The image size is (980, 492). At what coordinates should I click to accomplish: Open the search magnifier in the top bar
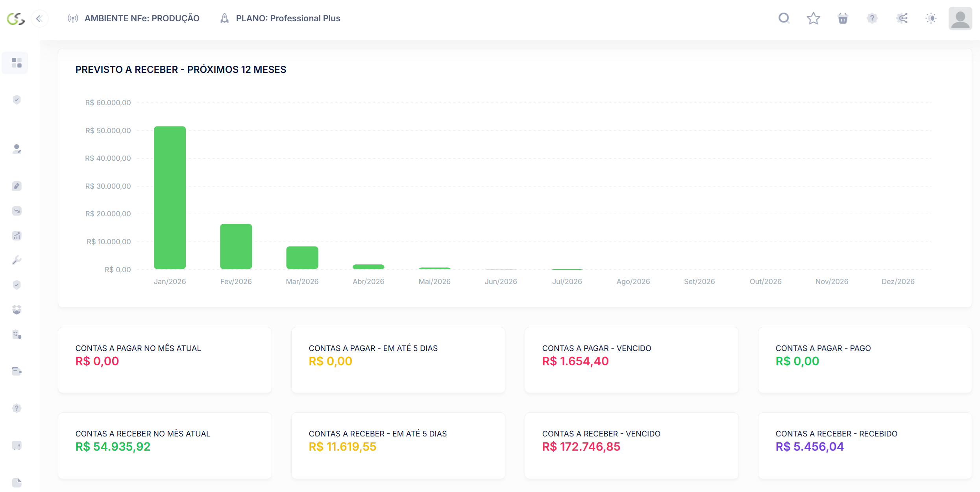pyautogui.click(x=784, y=18)
